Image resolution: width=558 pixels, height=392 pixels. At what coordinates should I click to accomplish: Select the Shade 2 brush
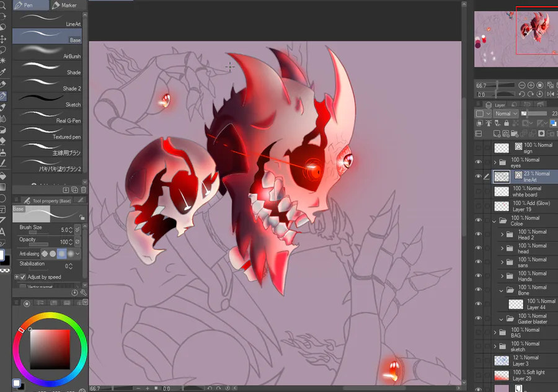point(47,84)
